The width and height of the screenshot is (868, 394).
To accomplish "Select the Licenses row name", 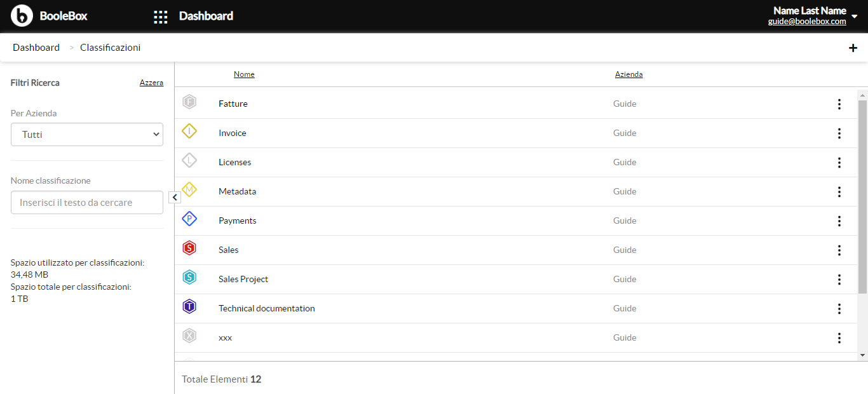I will [x=235, y=162].
